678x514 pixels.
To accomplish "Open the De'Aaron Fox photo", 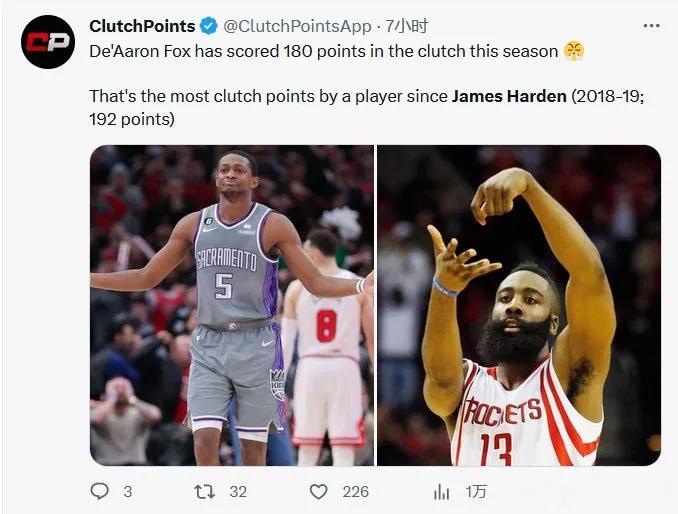I will (x=232, y=305).
